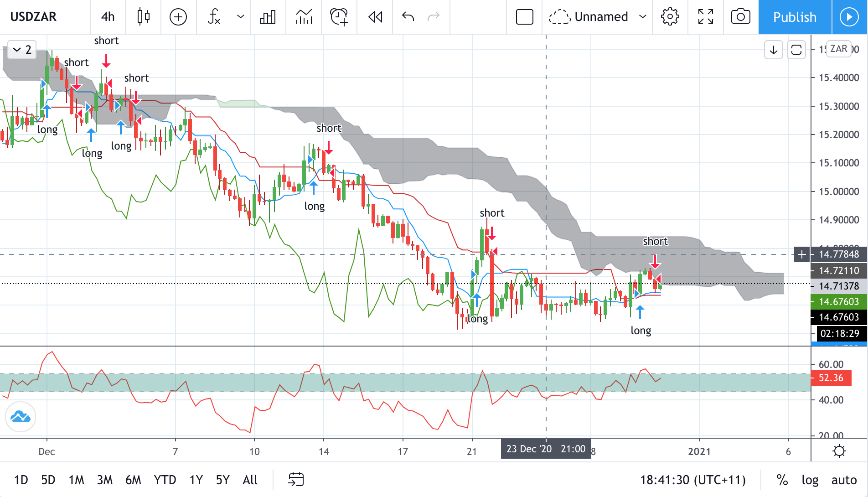Click the Publish button
This screenshot has width=868, height=497.
(x=795, y=17)
